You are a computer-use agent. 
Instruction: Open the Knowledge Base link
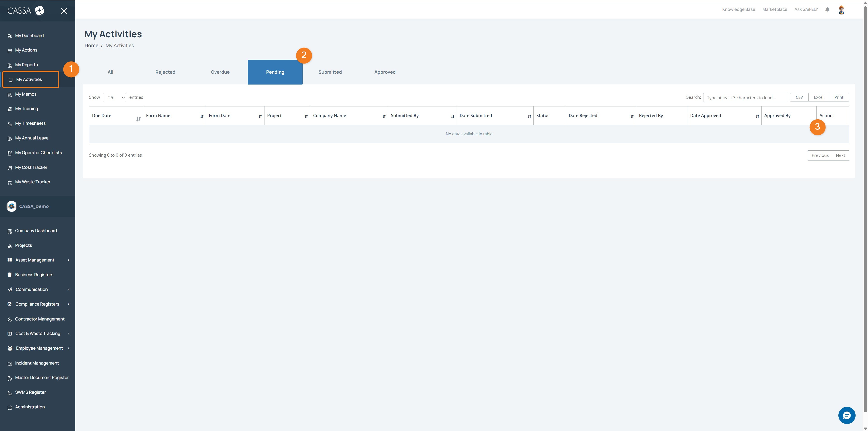[x=738, y=9]
